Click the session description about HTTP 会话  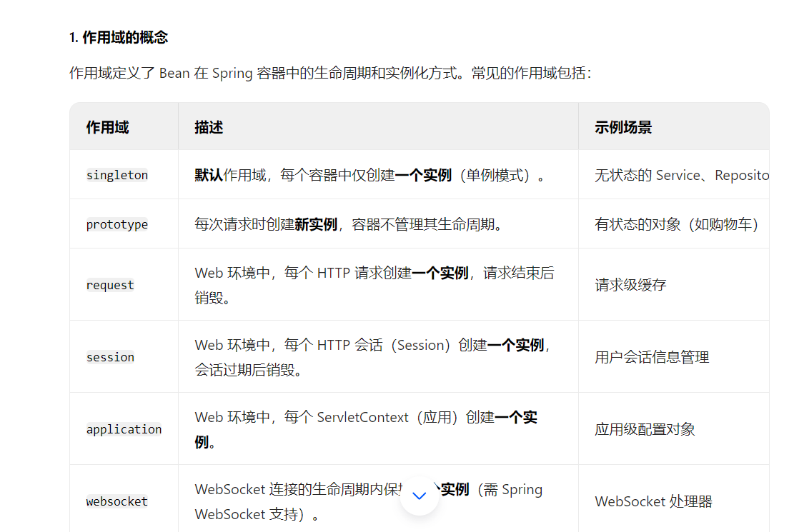[372, 357]
